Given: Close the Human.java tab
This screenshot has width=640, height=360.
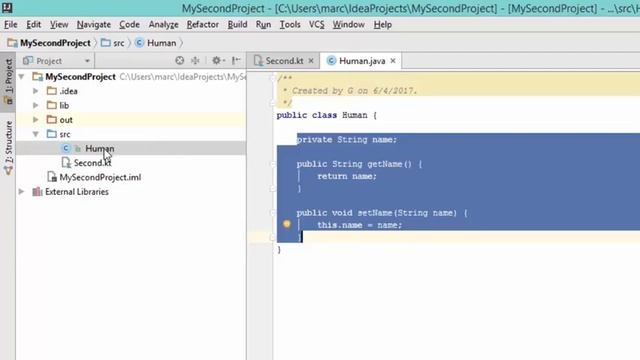Looking at the screenshot, I should (x=393, y=61).
